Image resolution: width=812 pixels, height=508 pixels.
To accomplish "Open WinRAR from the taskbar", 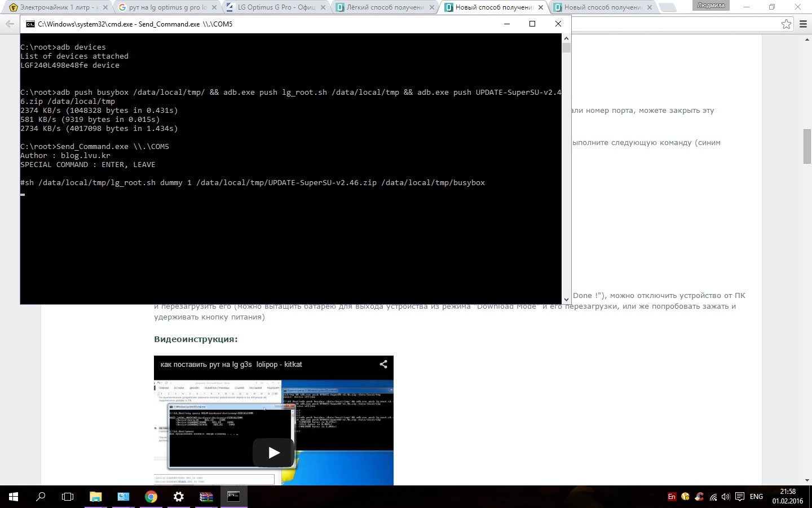I will tap(206, 497).
